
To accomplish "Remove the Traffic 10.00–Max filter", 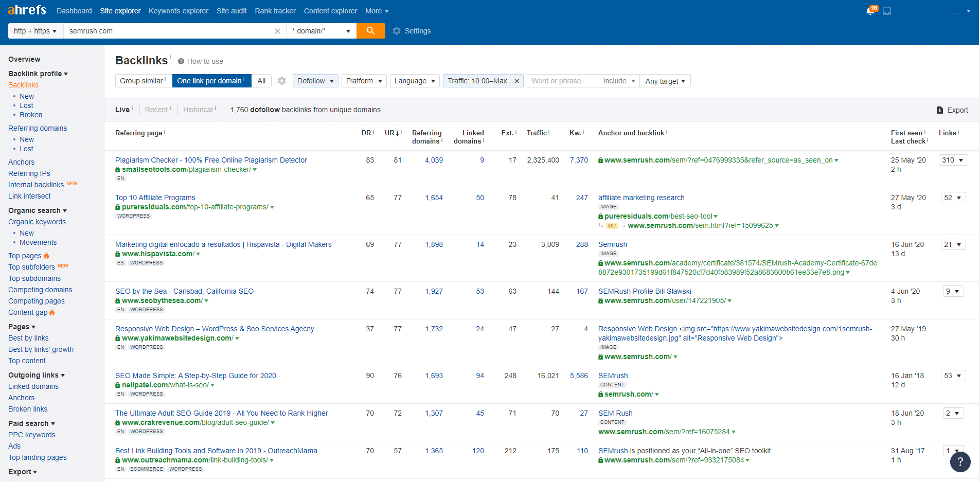I will [x=516, y=81].
